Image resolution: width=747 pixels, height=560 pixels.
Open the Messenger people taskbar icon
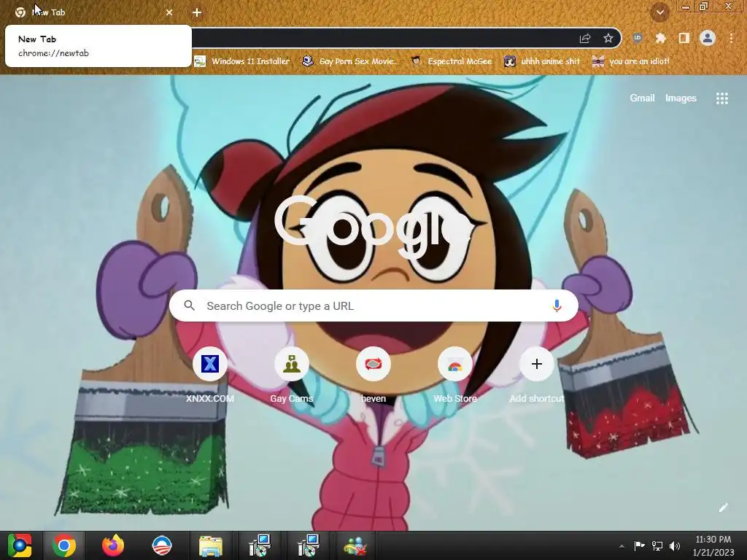[x=355, y=545]
